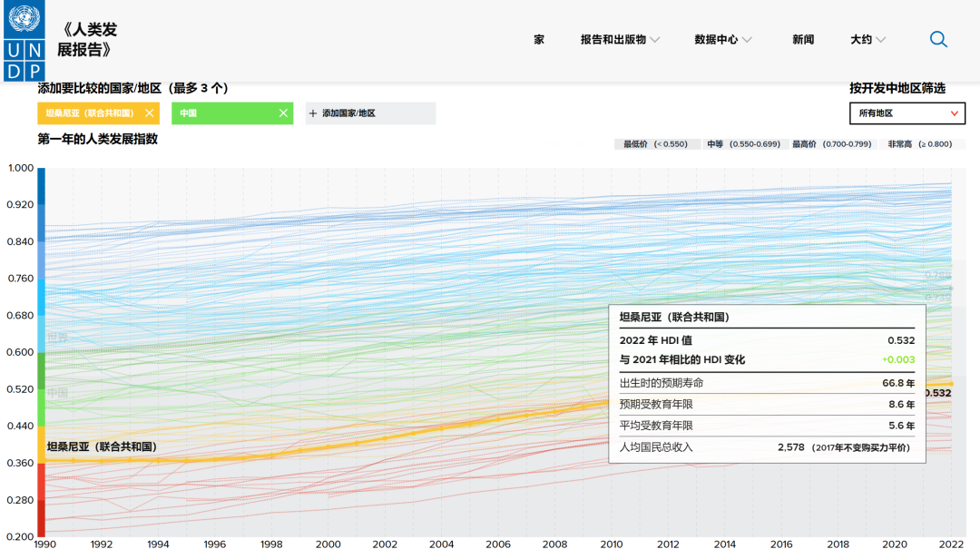Toggle 最低价 (< 0.550) legend filter

point(656,143)
